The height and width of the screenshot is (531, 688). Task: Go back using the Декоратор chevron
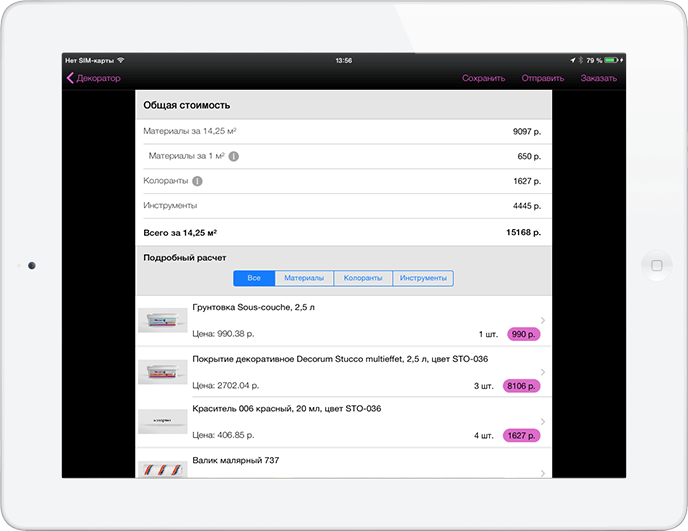click(92, 78)
